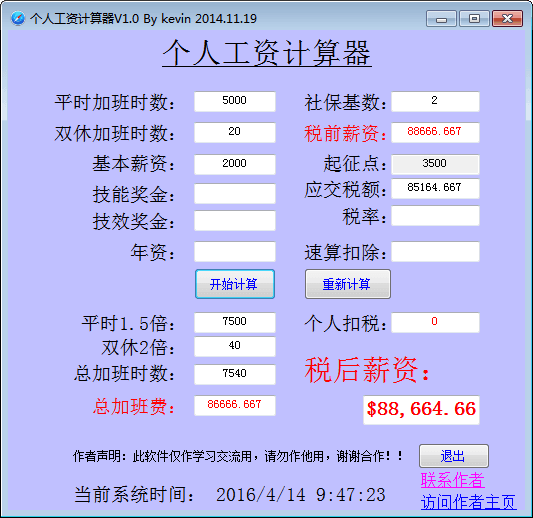
Task: Click the 个人工资计算器 heading
Action: (267, 53)
